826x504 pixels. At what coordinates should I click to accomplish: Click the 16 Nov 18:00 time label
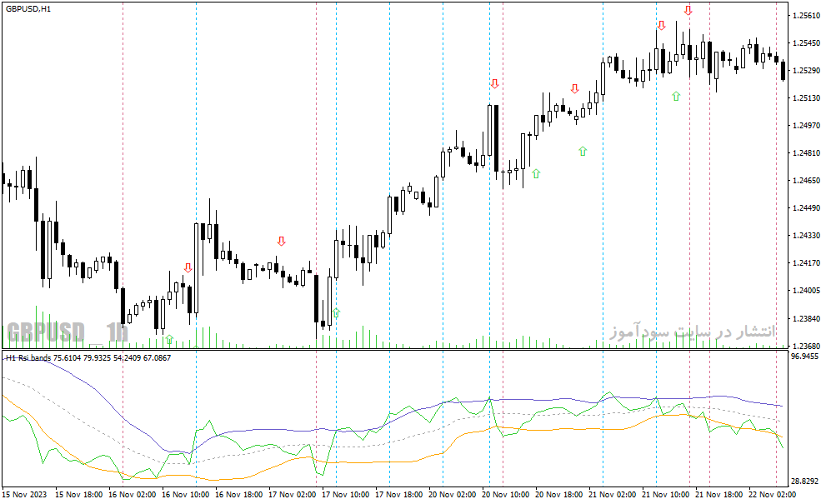[239, 495]
